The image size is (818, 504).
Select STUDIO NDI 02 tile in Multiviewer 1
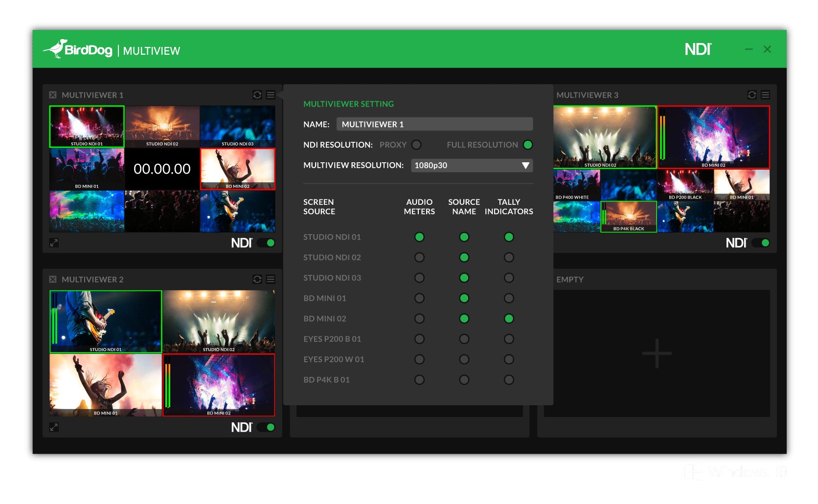(162, 127)
